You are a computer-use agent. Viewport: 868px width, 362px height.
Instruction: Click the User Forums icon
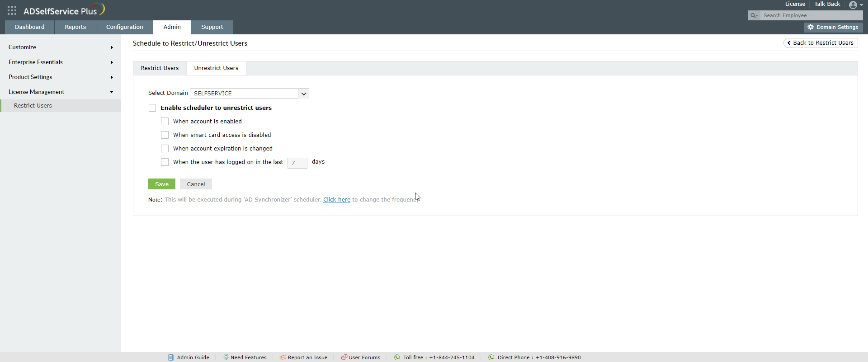click(x=344, y=357)
